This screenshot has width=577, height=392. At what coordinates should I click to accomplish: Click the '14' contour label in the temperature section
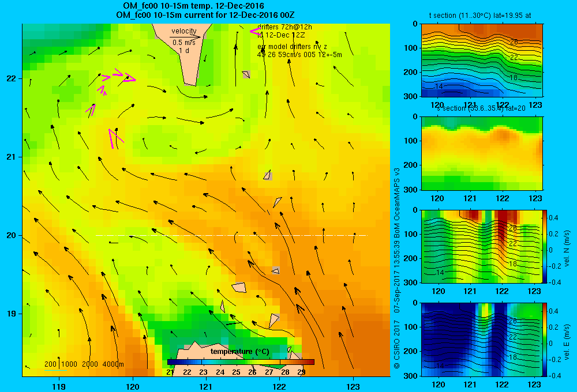(x=439, y=86)
